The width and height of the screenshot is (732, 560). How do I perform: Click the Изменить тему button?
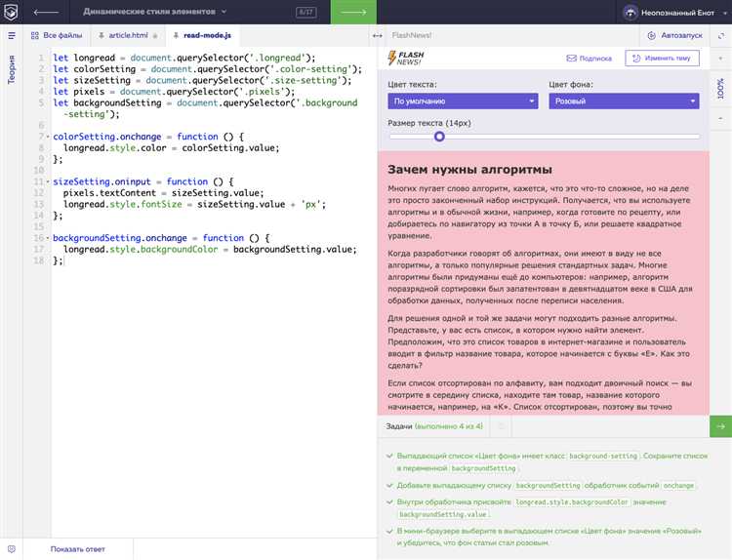click(662, 58)
